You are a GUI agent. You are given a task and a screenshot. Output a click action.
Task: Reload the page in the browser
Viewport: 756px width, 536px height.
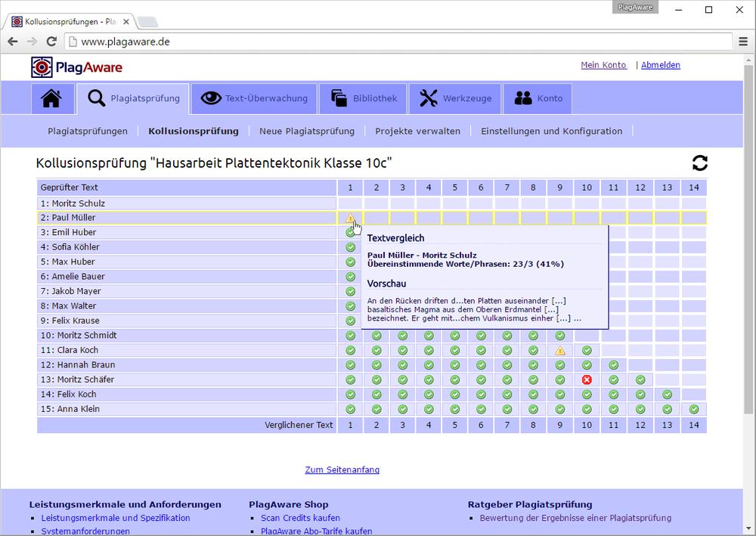click(51, 42)
